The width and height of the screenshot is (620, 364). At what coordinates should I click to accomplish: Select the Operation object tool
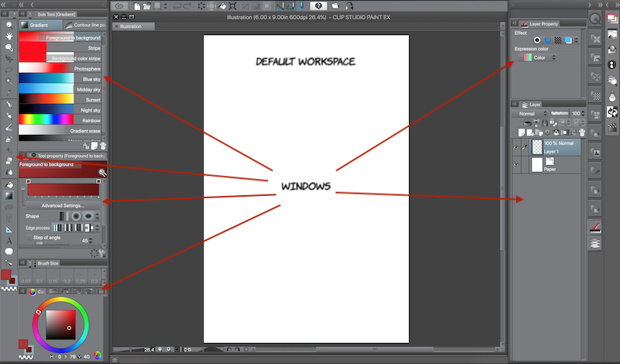tap(9, 47)
